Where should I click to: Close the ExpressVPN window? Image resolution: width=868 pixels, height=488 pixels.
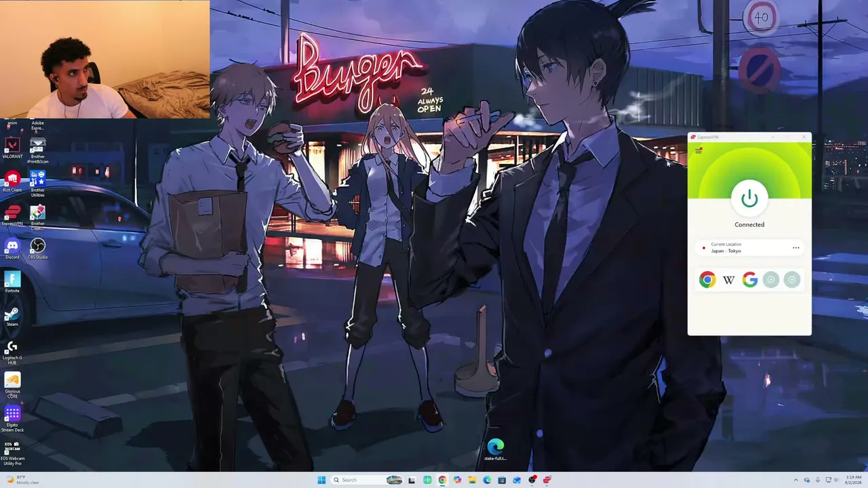[x=804, y=137]
